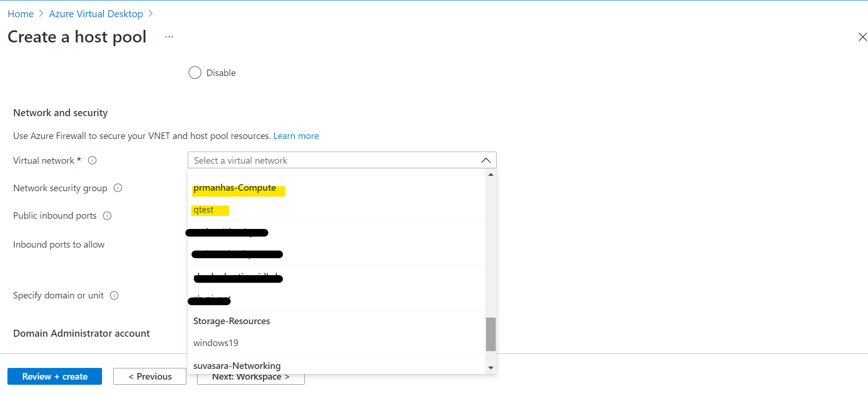The width and height of the screenshot is (868, 395).
Task: Go to Azure Virtual Desktop breadcrumb
Action: click(x=96, y=14)
